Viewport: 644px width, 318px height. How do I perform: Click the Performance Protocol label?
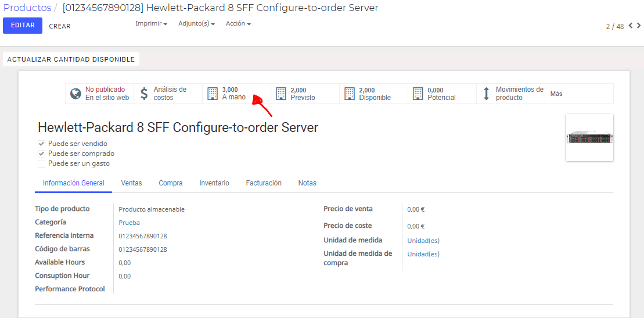[x=70, y=289]
